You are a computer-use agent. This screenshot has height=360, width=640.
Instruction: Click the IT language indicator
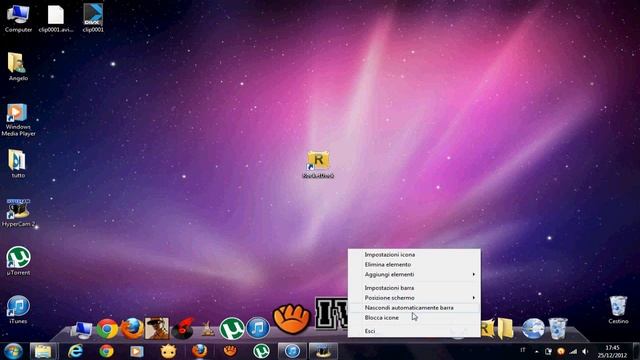pyautogui.click(x=523, y=350)
